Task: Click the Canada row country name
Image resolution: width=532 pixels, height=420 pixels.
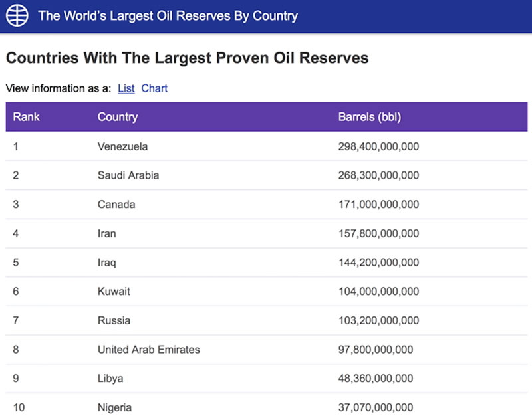Action: pyautogui.click(x=116, y=204)
